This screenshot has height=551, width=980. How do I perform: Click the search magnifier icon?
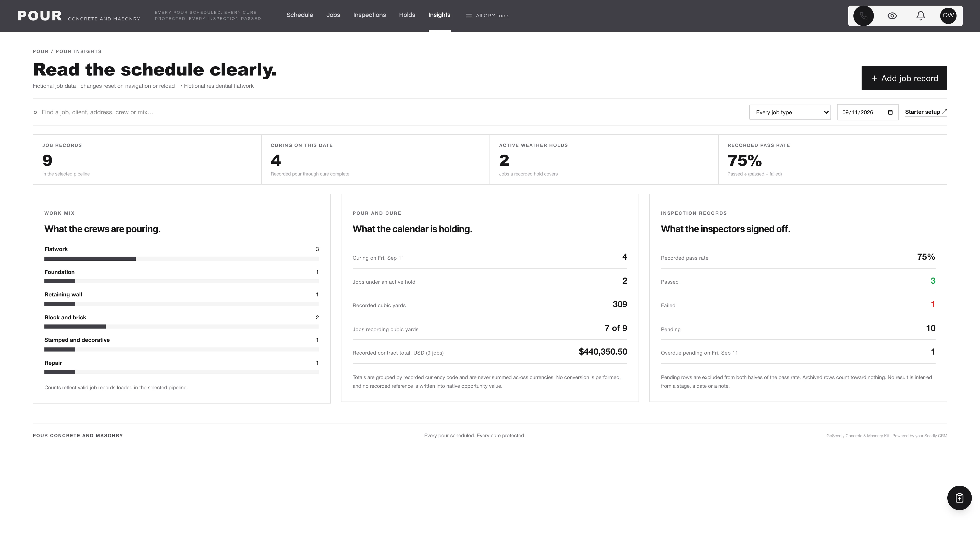coord(35,112)
